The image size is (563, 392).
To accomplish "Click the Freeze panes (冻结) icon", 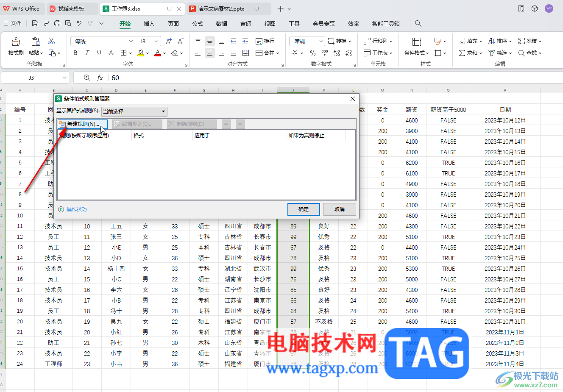I will [x=521, y=41].
